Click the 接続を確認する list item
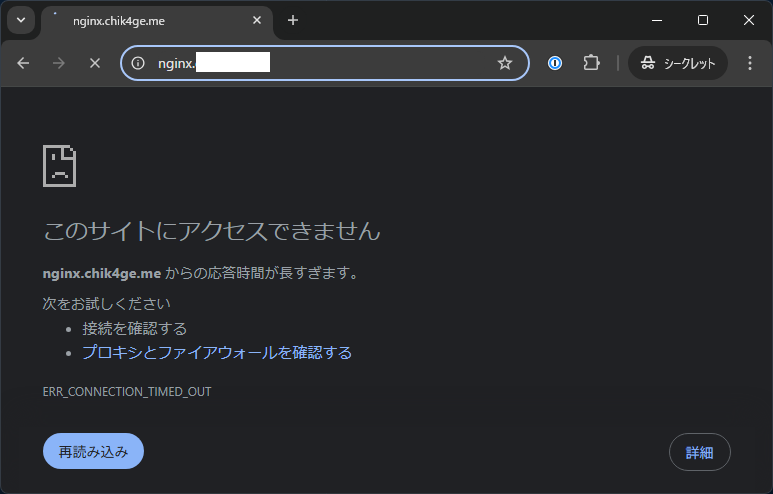 135,328
